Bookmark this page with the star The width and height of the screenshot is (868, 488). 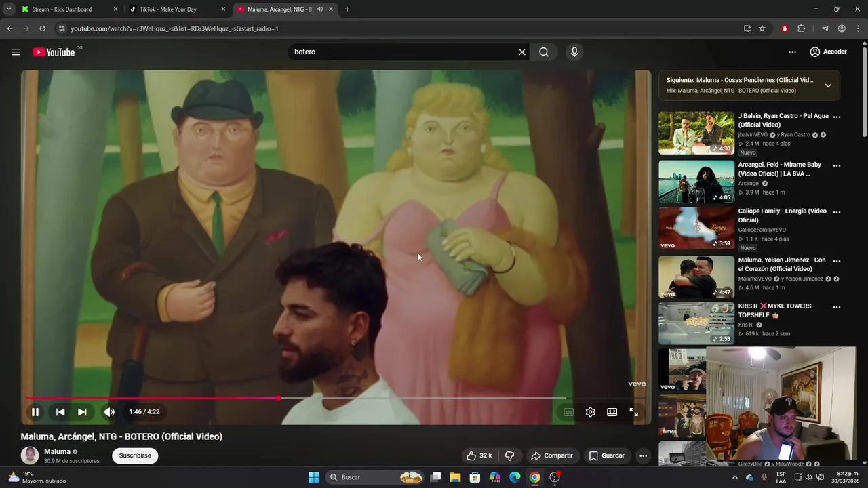762,28
